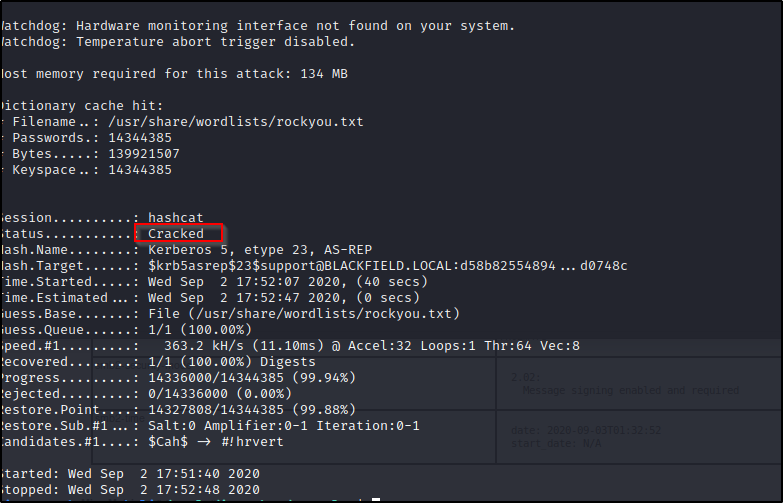Screen dimensions: 783x503
Task: Click the Bytes value 139921507
Action: [144, 154]
